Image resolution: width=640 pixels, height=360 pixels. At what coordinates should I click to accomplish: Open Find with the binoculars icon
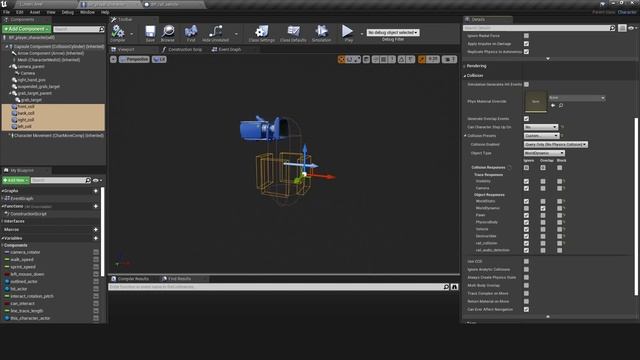191,31
